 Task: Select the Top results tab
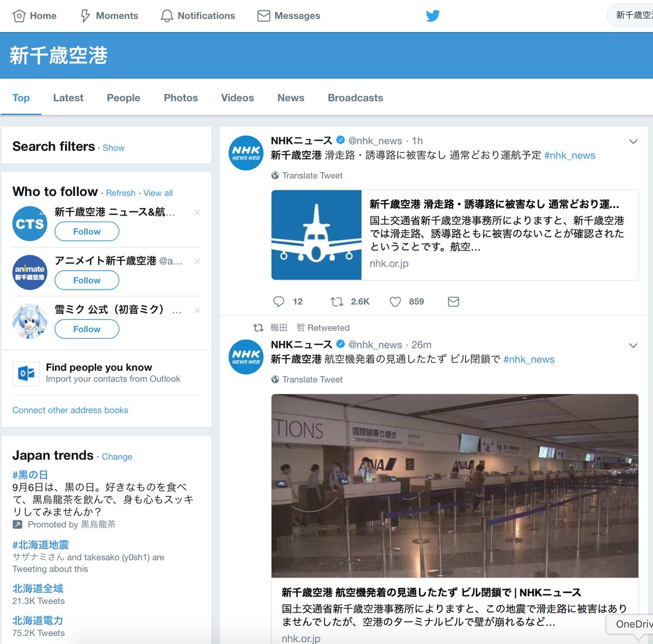tap(21, 98)
